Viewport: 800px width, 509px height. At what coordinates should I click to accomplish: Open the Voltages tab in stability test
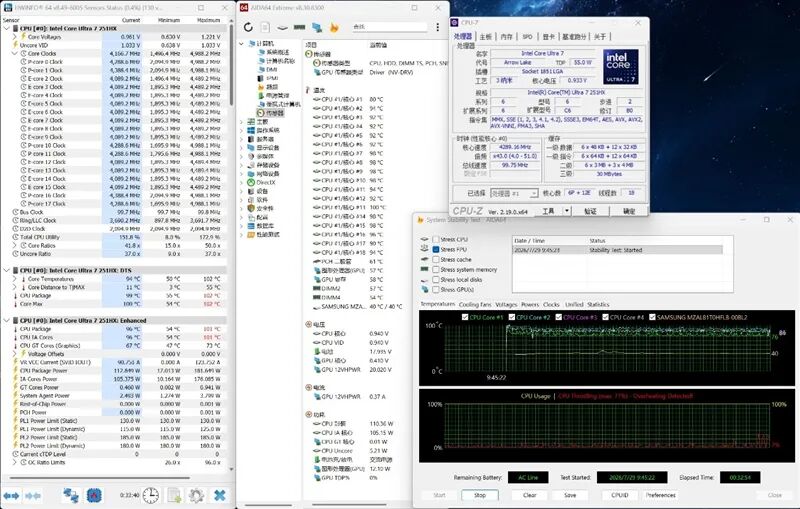[x=506, y=304]
